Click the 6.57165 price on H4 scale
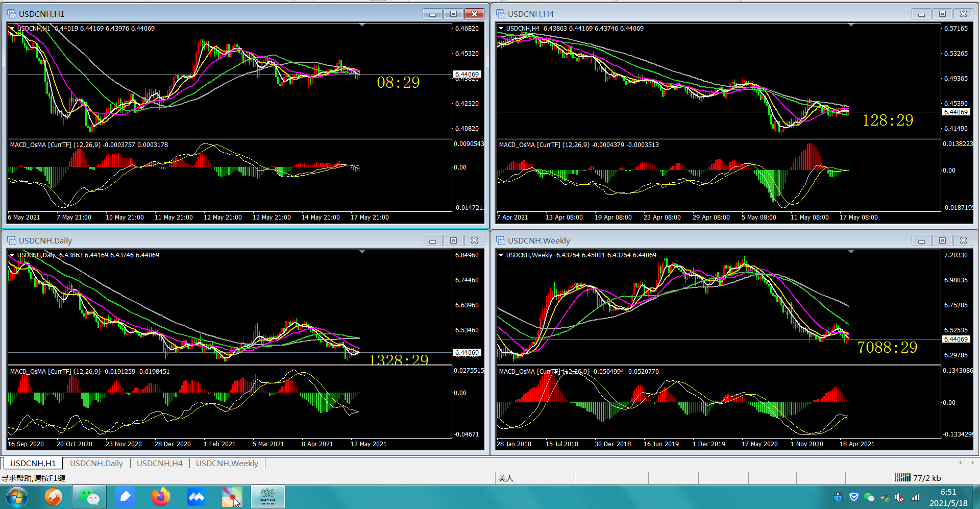980x509 pixels. point(956,29)
